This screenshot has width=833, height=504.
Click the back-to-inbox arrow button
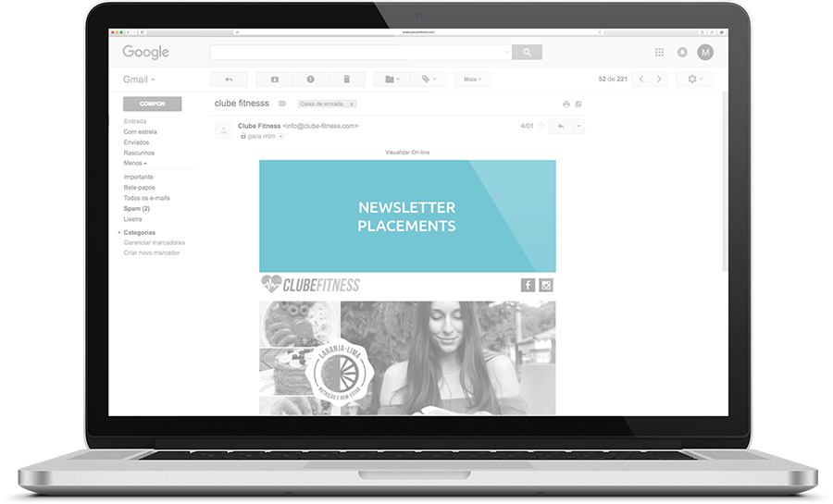tap(229, 80)
